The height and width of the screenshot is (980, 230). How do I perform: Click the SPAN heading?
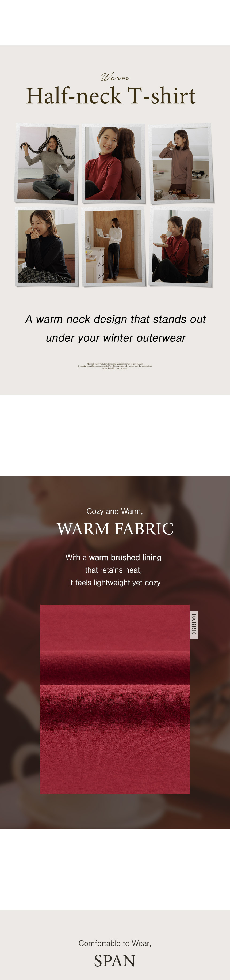[115, 961]
